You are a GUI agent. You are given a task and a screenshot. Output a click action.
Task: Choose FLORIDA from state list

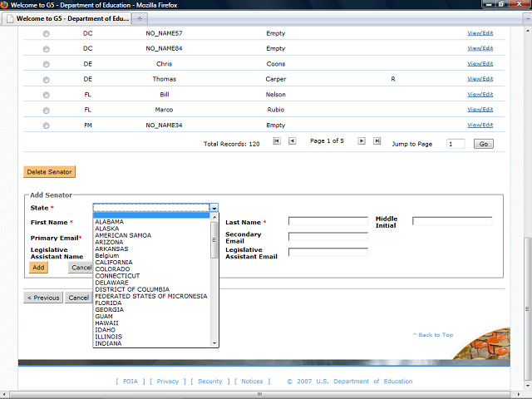click(x=109, y=303)
